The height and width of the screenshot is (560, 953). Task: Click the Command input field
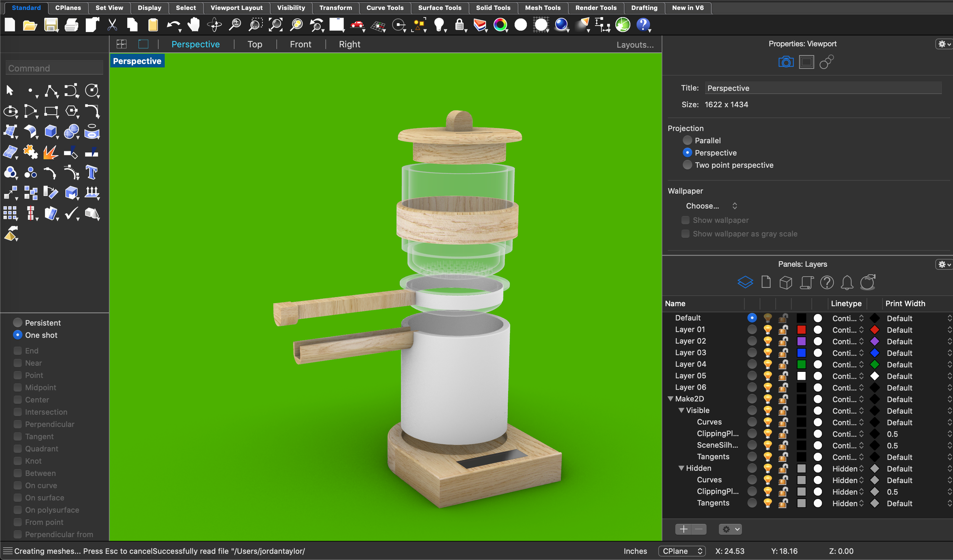(x=54, y=68)
